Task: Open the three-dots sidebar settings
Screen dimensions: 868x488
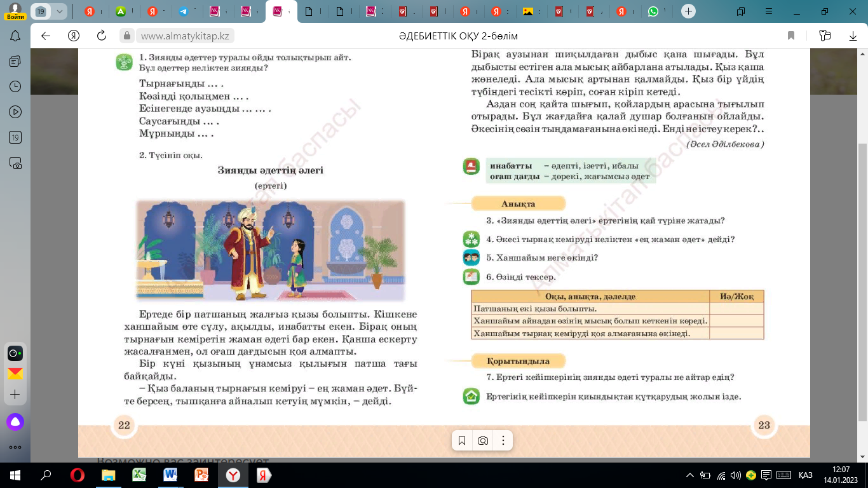Action: pyautogui.click(x=15, y=447)
